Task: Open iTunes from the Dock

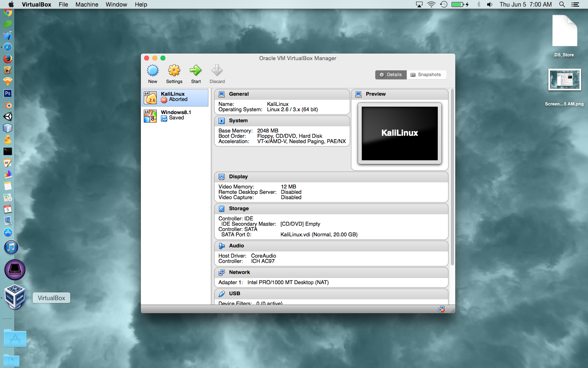Action: tap(11, 247)
